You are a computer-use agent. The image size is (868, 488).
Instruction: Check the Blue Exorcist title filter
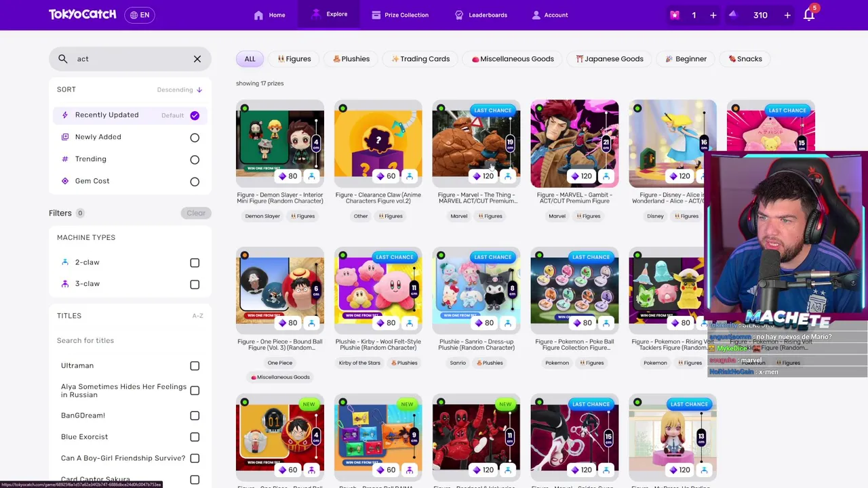click(195, 437)
